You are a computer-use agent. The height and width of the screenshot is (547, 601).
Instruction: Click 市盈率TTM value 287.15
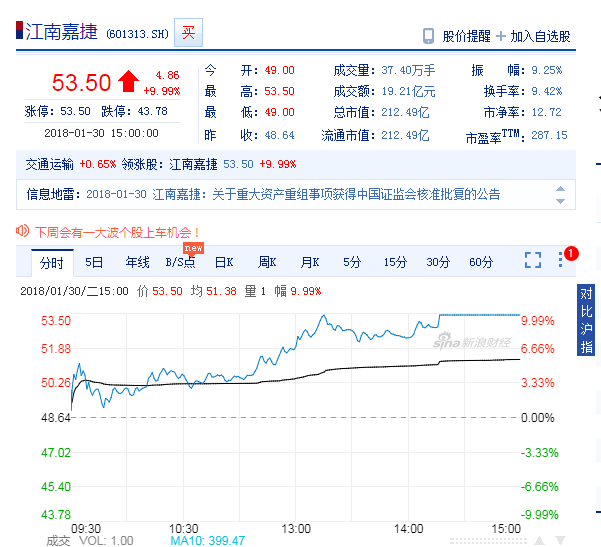click(549, 135)
